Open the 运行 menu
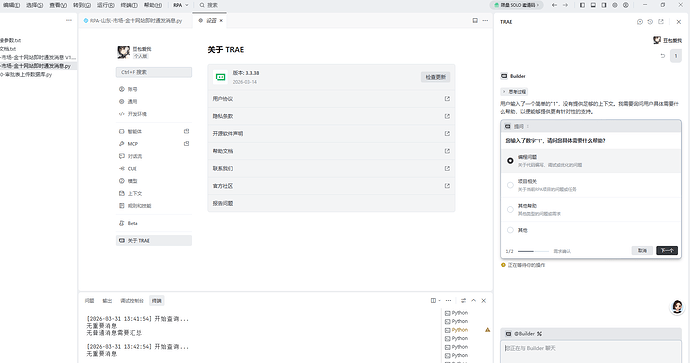This screenshot has height=363, width=690. coord(106,5)
